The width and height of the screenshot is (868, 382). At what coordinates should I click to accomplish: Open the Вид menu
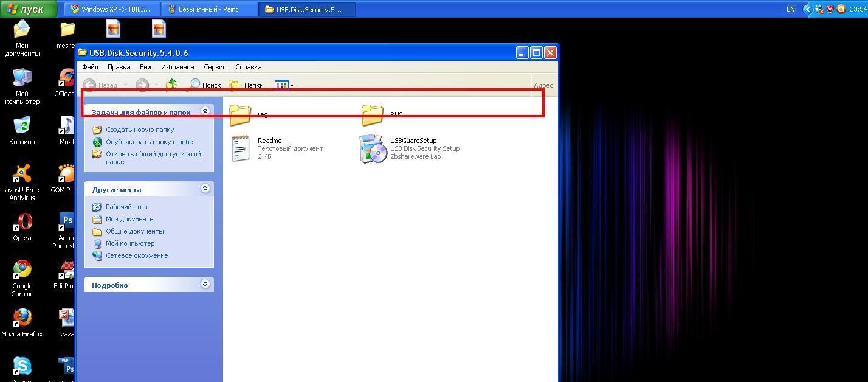(145, 67)
